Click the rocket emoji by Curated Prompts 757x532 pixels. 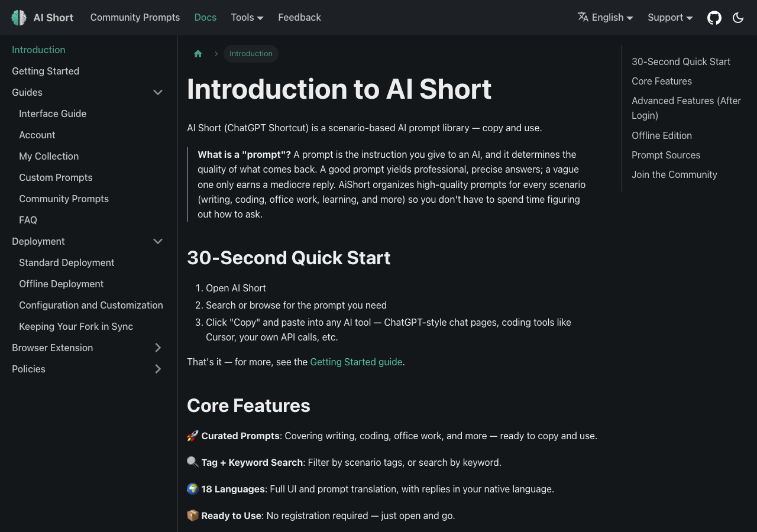(193, 436)
